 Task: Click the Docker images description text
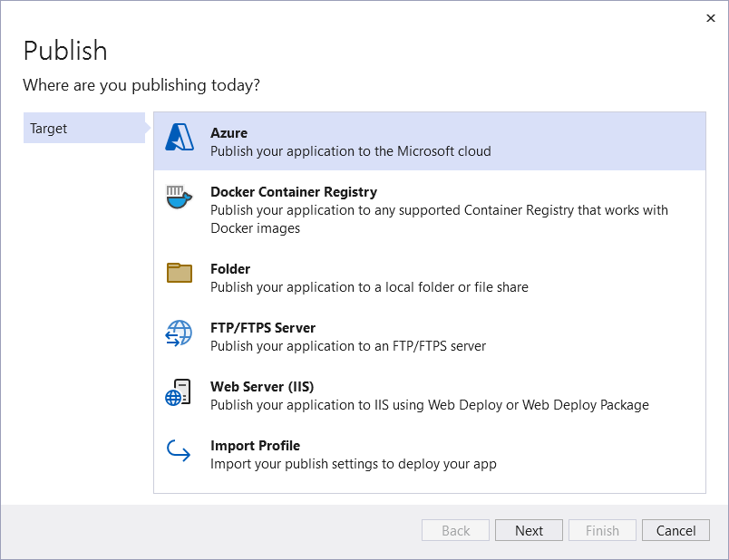point(439,219)
